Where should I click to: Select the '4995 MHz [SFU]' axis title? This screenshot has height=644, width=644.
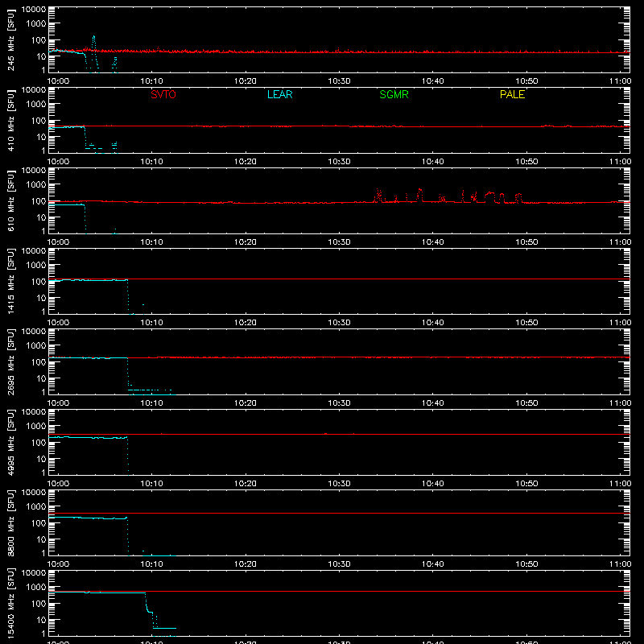click(x=11, y=442)
